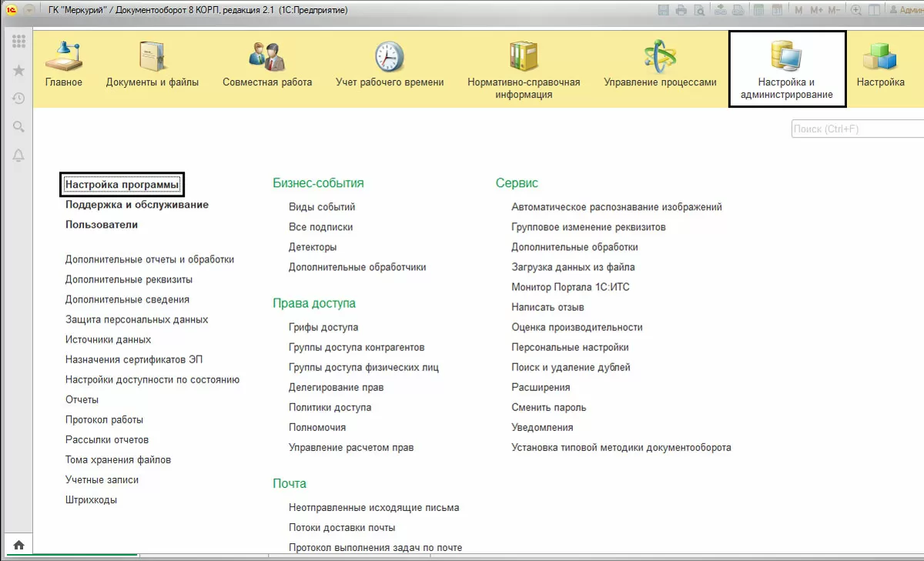Image resolution: width=924 pixels, height=561 pixels.
Task: Focus the Поиск (Ctrl+F) search field
Action: (x=857, y=129)
